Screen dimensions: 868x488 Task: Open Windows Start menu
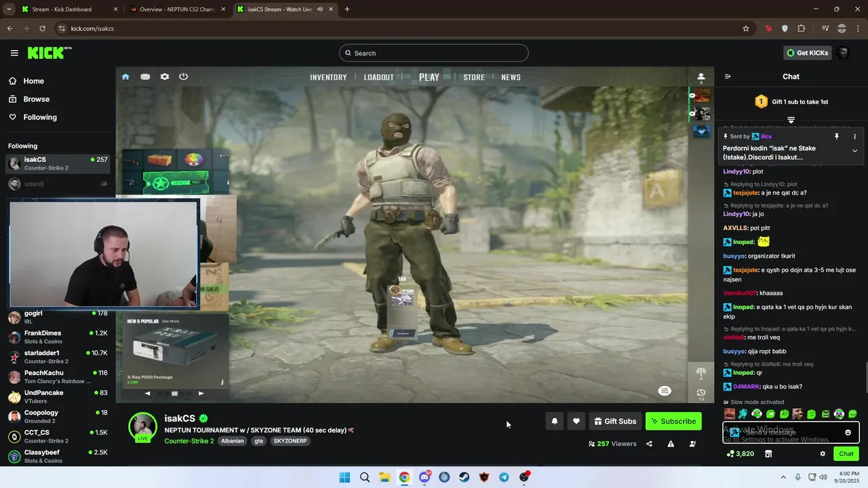[x=344, y=477]
